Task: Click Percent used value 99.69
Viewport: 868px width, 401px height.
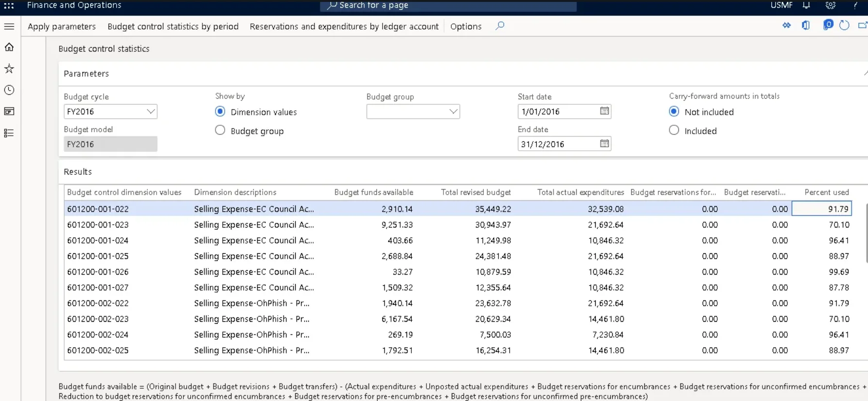Action: (839, 272)
